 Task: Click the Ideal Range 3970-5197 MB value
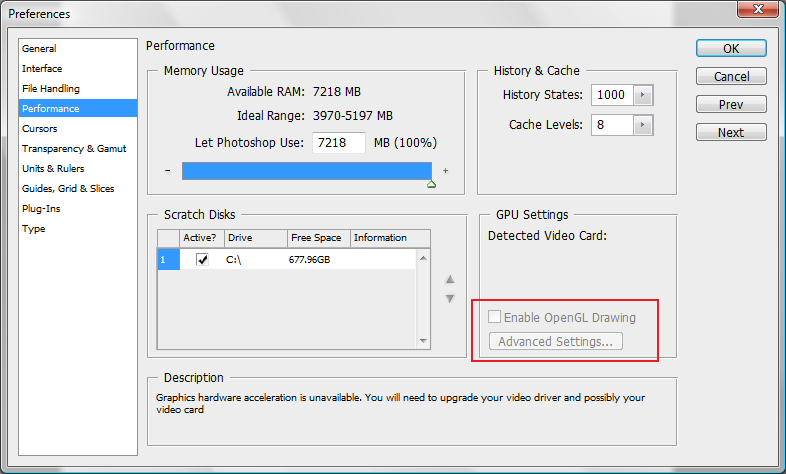click(x=353, y=116)
